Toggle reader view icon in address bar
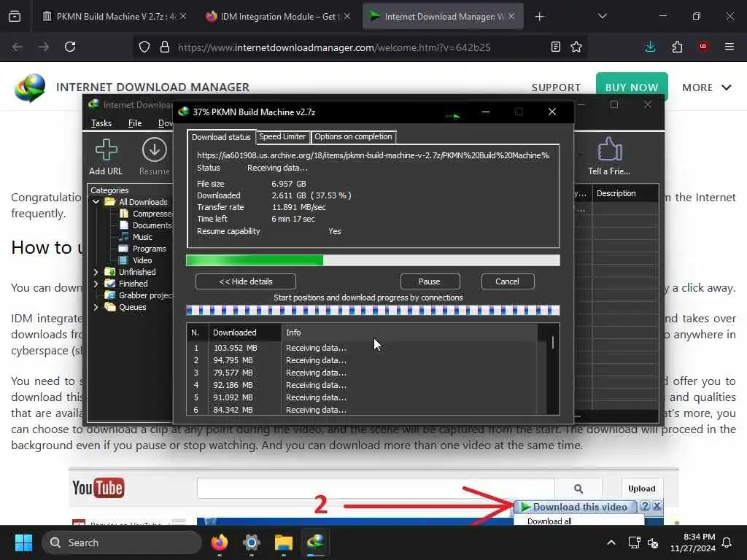This screenshot has height=560, width=747. point(555,47)
